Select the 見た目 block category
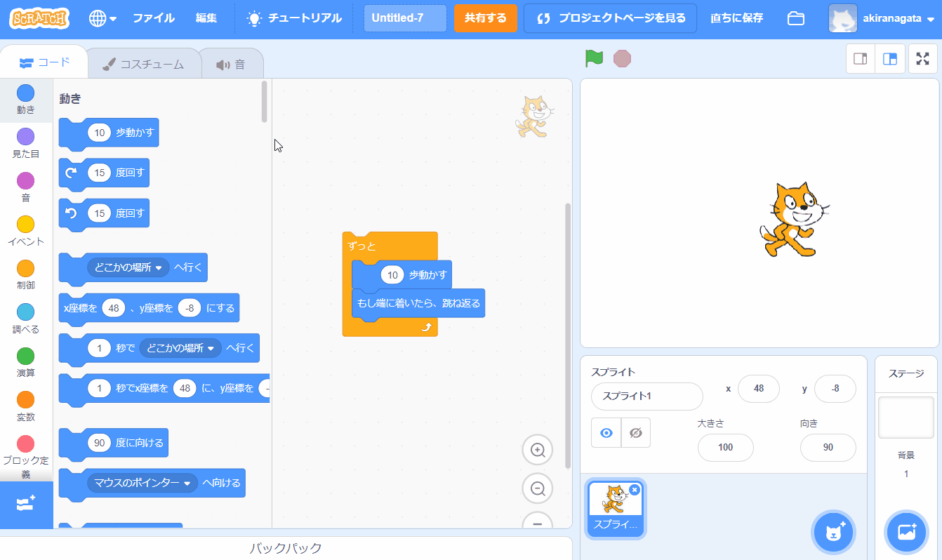Screen dimensions: 942x560 [x=26, y=143]
